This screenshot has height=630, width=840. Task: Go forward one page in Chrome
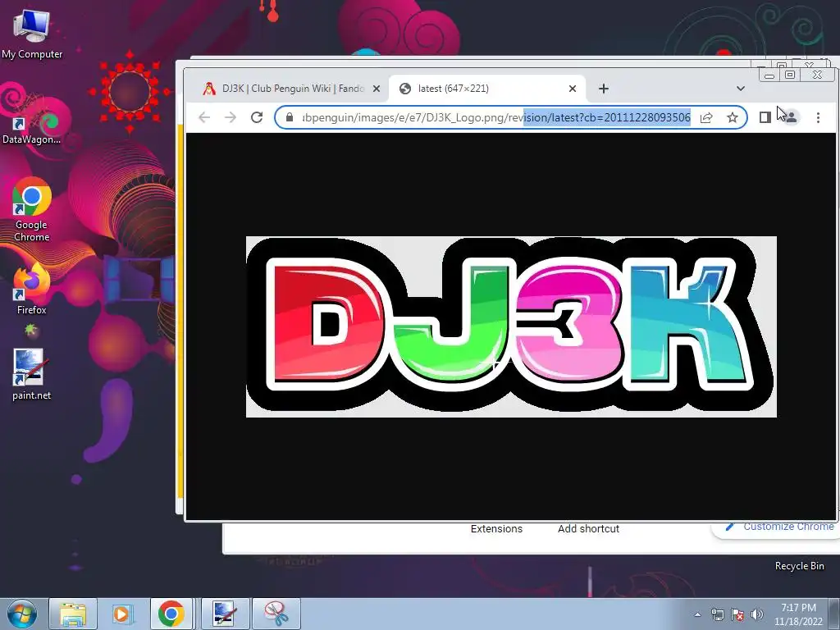(x=231, y=117)
